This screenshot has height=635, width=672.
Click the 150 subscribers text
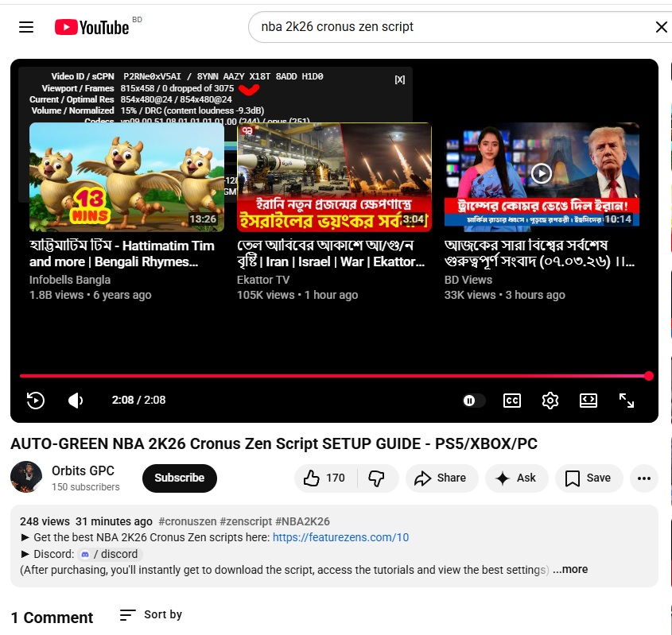point(86,487)
